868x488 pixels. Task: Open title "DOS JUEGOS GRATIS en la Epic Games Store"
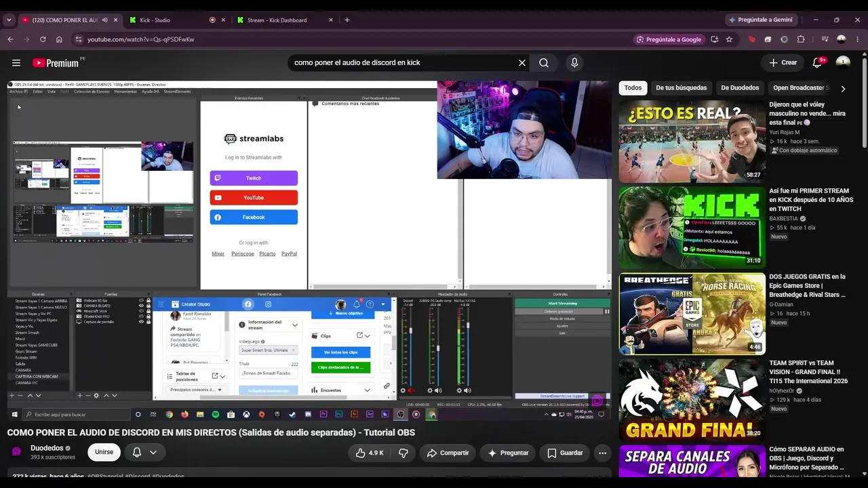click(808, 286)
